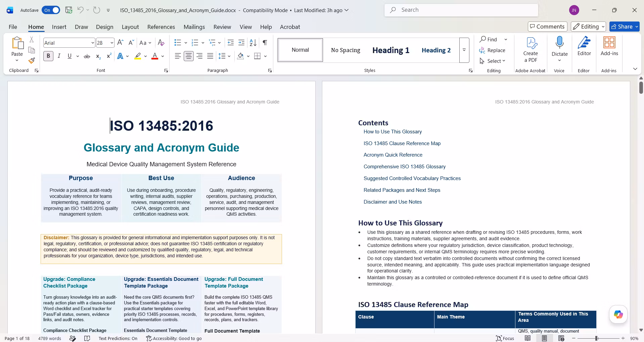Select the Format Painter brush

[x=32, y=60]
